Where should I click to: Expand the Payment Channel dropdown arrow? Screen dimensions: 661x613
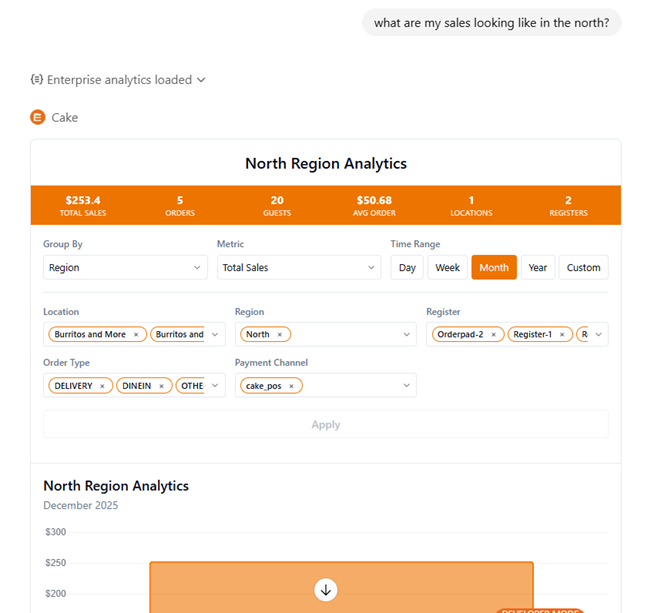[407, 386]
